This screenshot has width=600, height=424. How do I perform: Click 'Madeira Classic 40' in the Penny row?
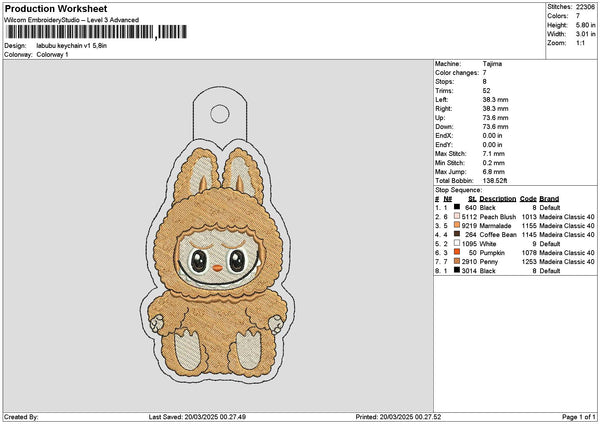(x=567, y=262)
